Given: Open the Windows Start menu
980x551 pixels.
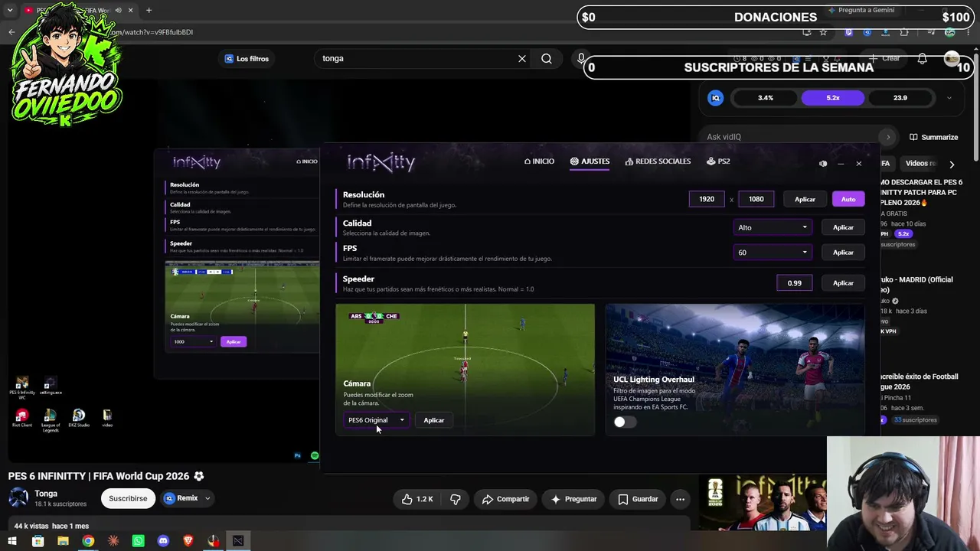Looking at the screenshot, I should [12, 541].
